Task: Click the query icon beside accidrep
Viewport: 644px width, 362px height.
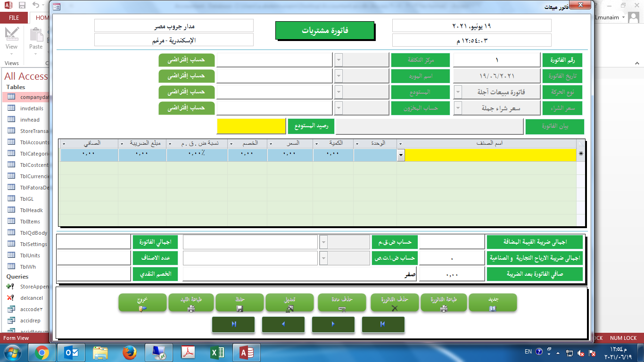Action: 11,321
